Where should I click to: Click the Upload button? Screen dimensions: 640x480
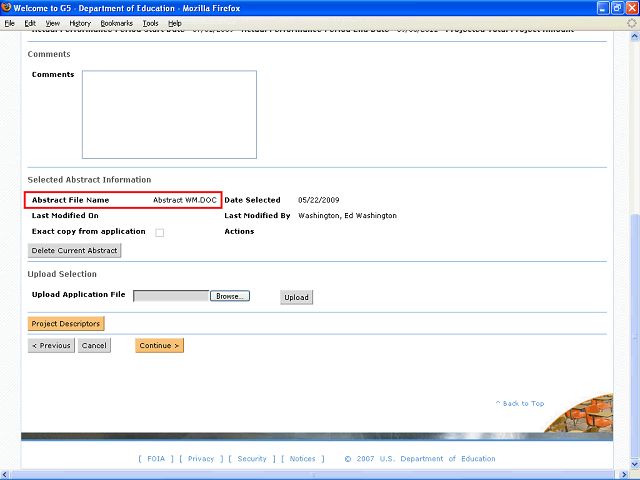click(x=296, y=297)
